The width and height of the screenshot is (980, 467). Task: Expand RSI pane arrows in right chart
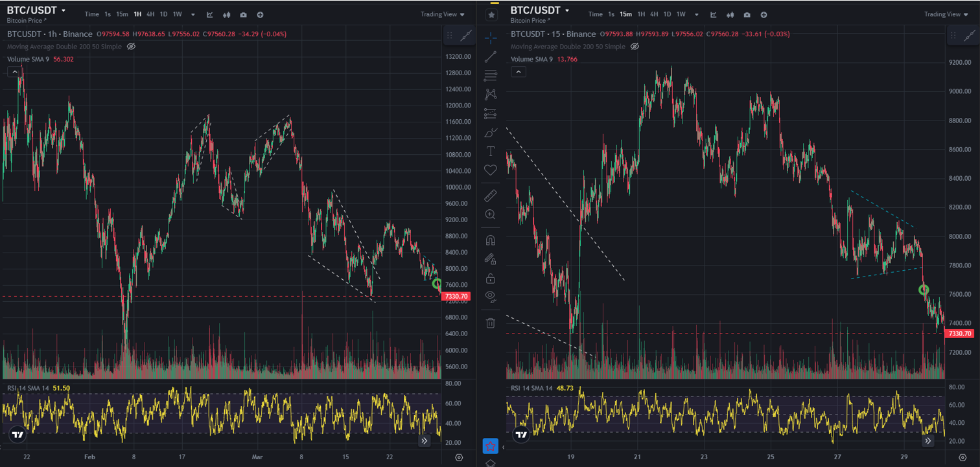tap(928, 440)
